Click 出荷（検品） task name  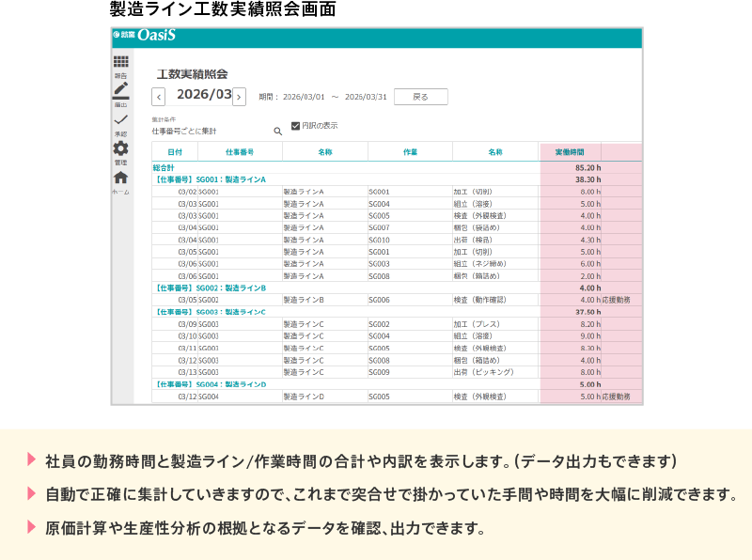pyautogui.click(x=473, y=240)
